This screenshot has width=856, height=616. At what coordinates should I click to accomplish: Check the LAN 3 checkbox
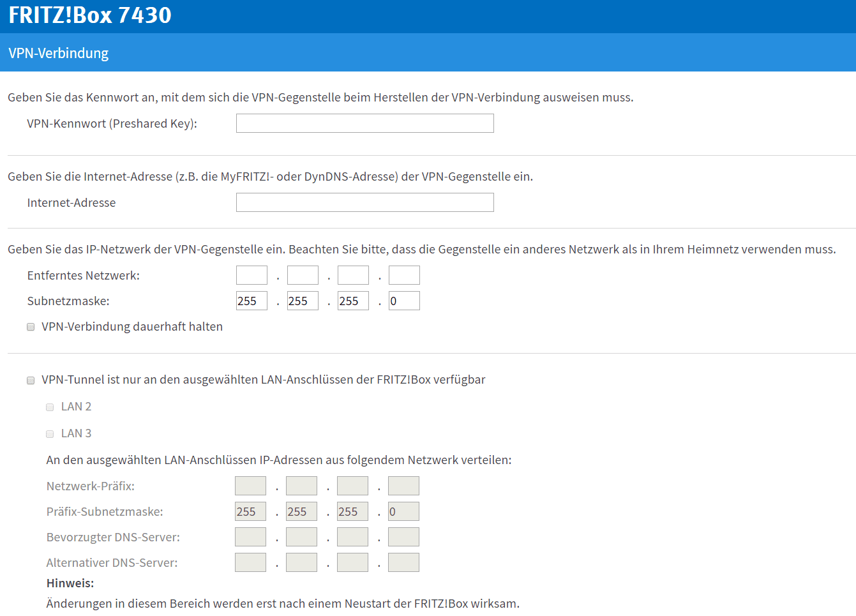[x=50, y=434]
